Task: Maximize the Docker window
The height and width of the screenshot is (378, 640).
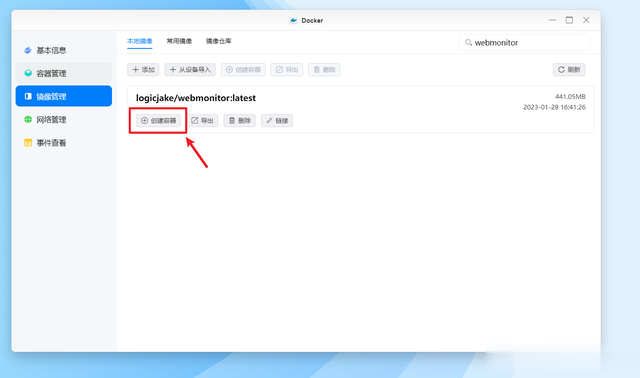Action: [569, 20]
